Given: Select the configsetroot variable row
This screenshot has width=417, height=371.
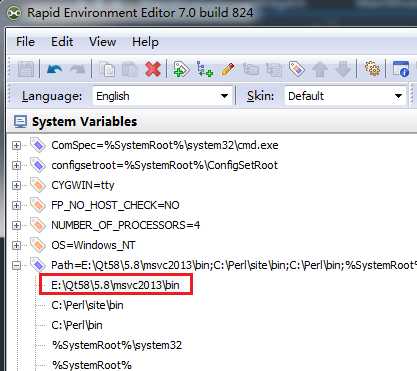Looking at the screenshot, I should point(164,165).
